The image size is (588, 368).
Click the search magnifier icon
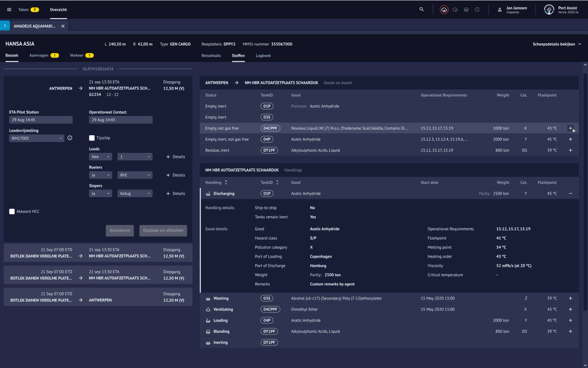coord(422,10)
